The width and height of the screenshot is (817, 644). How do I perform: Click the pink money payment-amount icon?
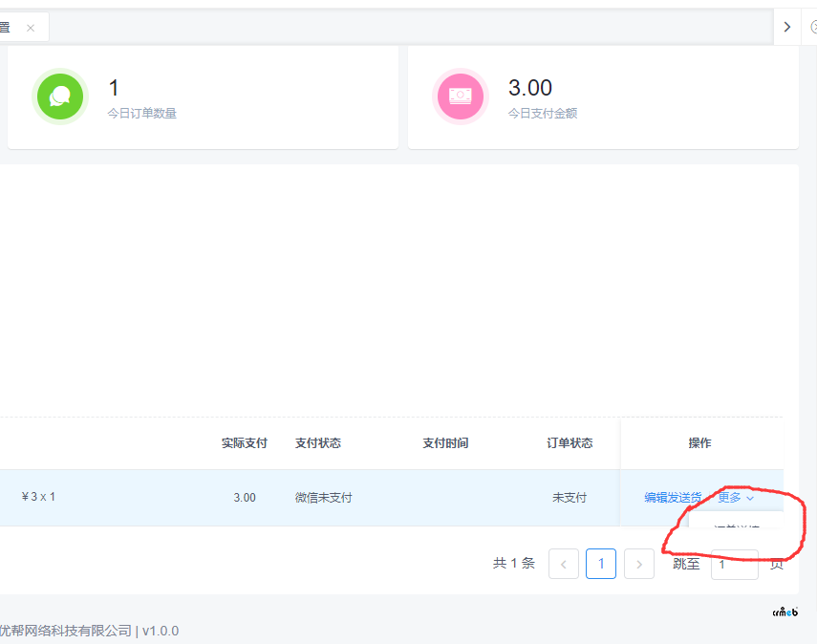[461, 97]
